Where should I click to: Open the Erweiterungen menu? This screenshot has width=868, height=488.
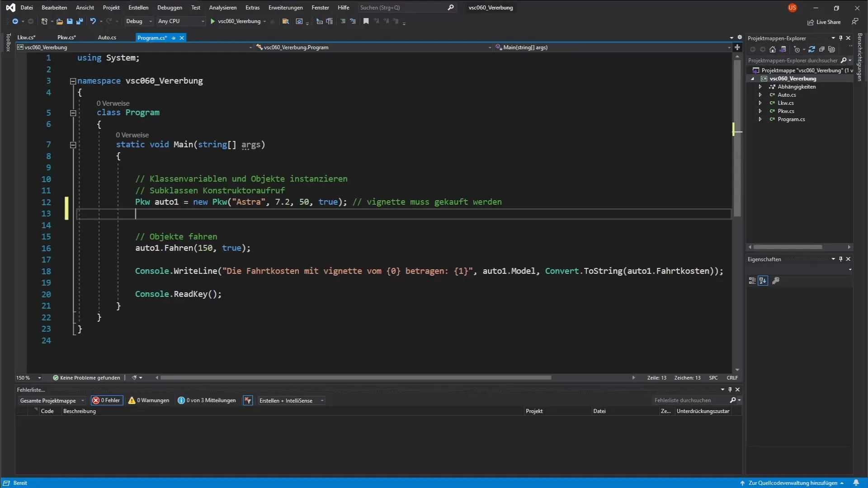click(285, 8)
